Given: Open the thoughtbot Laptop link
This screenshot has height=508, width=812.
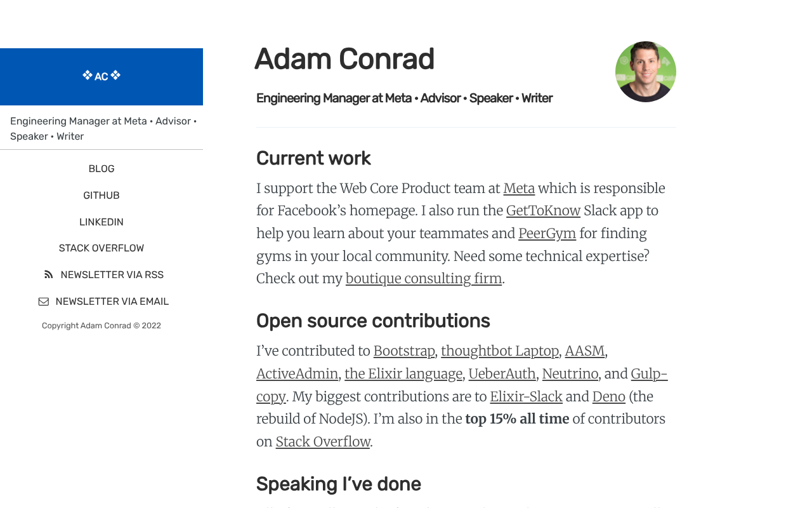Looking at the screenshot, I should (499, 351).
